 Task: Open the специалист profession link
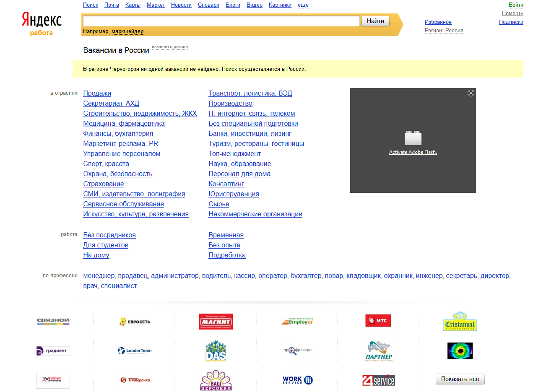pos(119,286)
